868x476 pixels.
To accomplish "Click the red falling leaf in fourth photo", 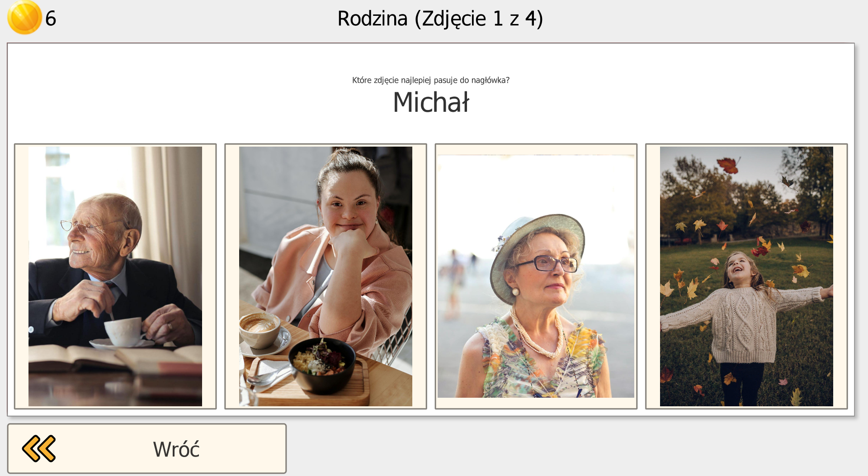I will 728,165.
